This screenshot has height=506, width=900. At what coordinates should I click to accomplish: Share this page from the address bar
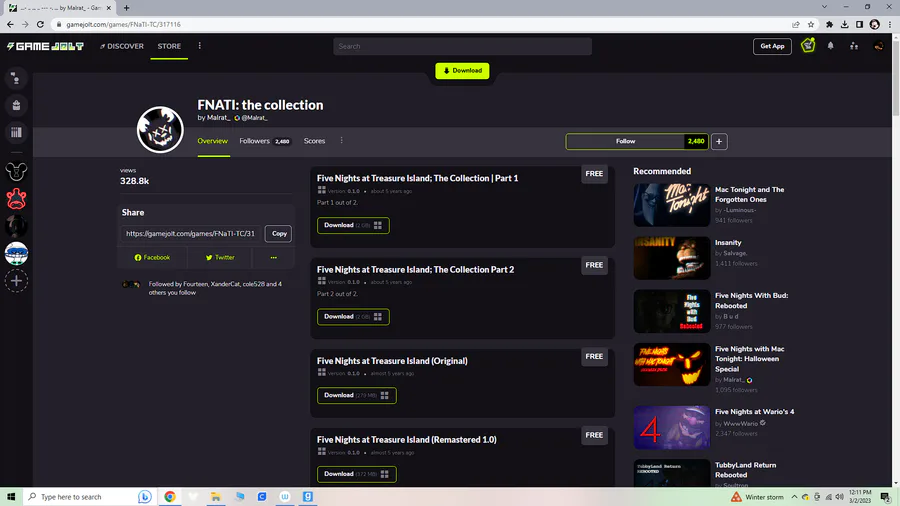point(796,24)
